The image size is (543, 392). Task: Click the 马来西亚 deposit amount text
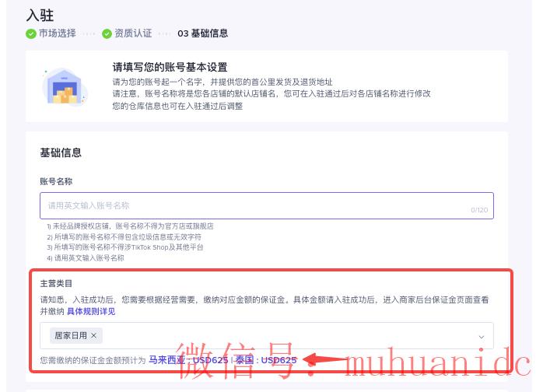pos(188,360)
